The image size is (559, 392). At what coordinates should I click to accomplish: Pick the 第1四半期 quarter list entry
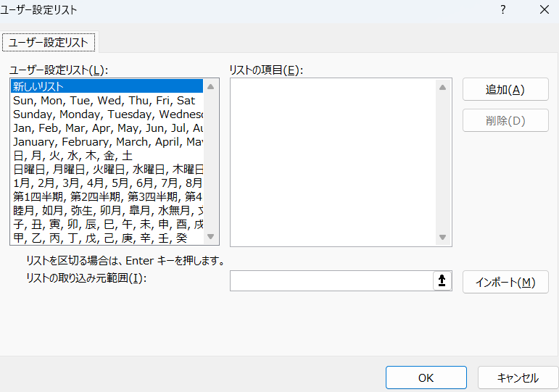[107, 196]
